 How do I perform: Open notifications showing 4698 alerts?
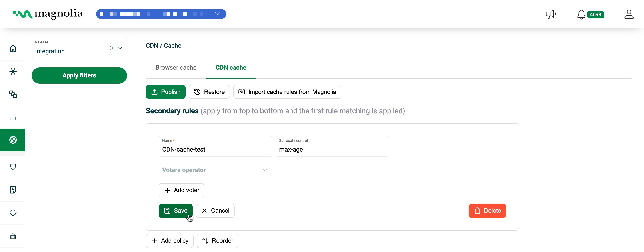[x=590, y=14]
